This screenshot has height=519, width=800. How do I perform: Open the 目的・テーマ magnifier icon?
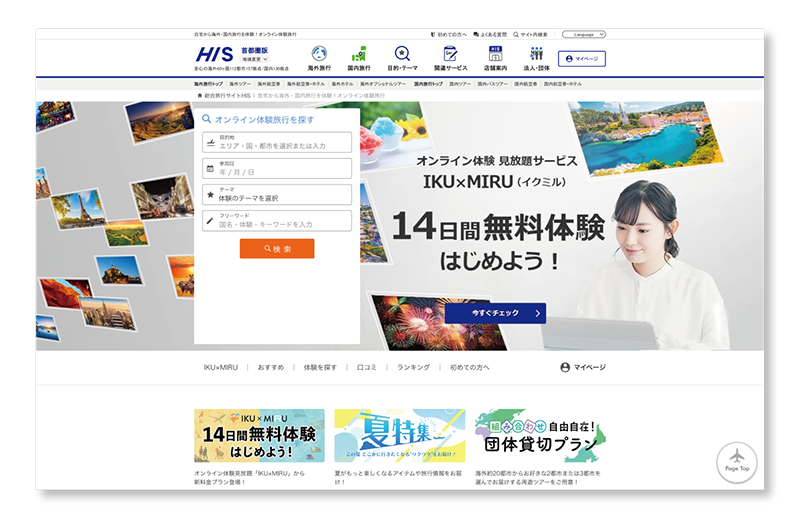(x=402, y=54)
